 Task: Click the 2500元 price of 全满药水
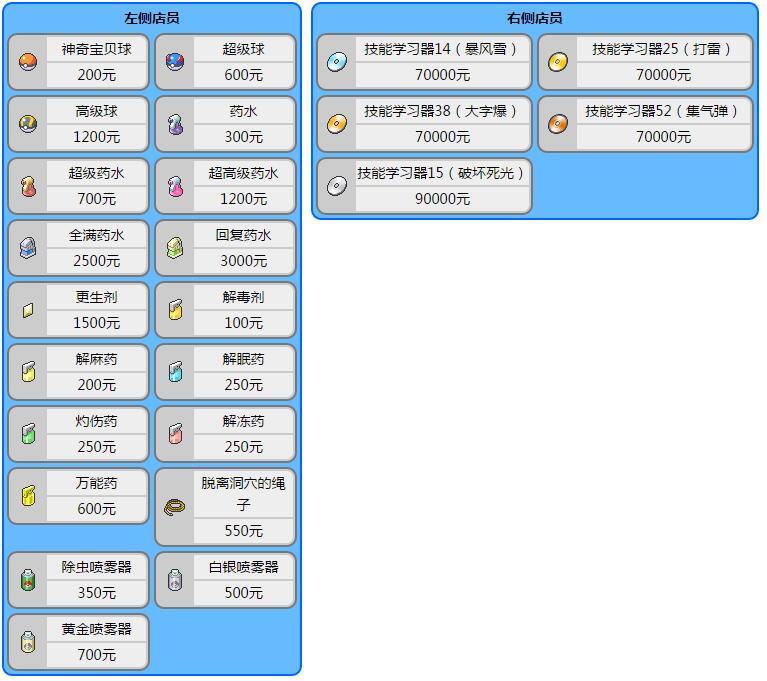click(97, 261)
